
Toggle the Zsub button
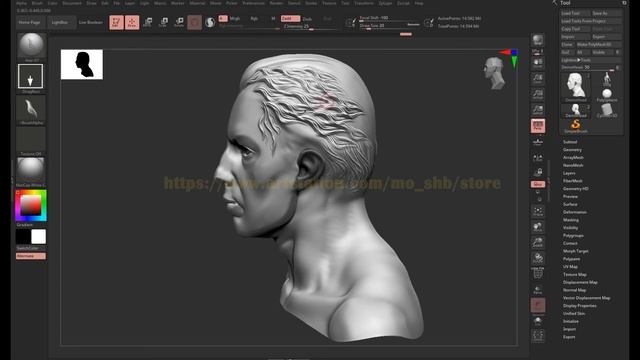coord(307,19)
